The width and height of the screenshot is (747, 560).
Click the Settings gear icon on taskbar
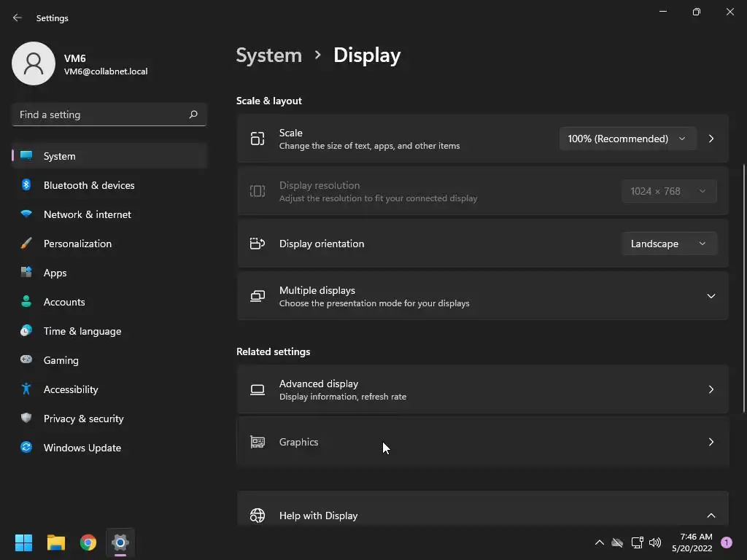pyautogui.click(x=120, y=542)
